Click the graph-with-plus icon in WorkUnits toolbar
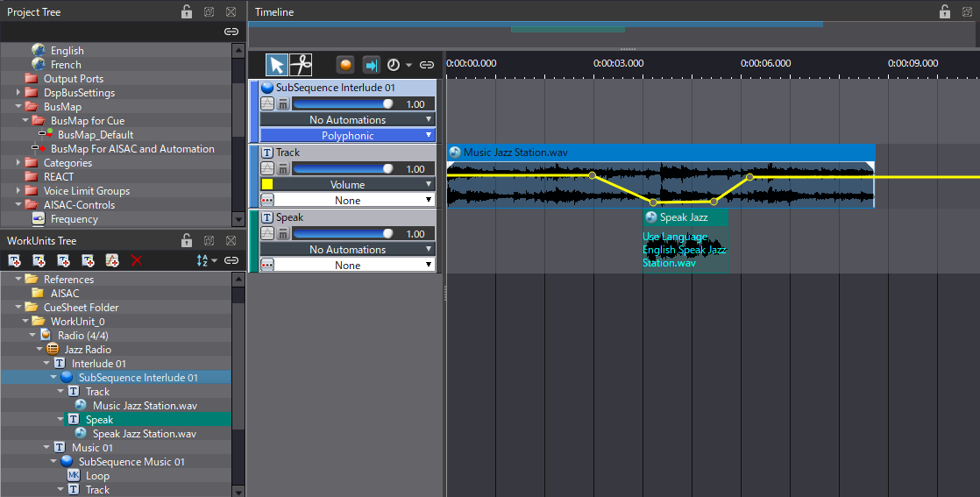 click(x=112, y=260)
